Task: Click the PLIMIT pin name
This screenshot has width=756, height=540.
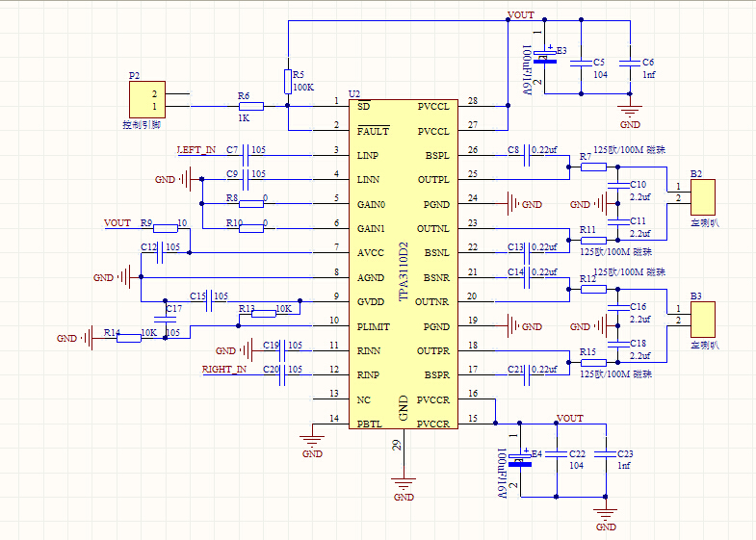Action: tap(373, 326)
